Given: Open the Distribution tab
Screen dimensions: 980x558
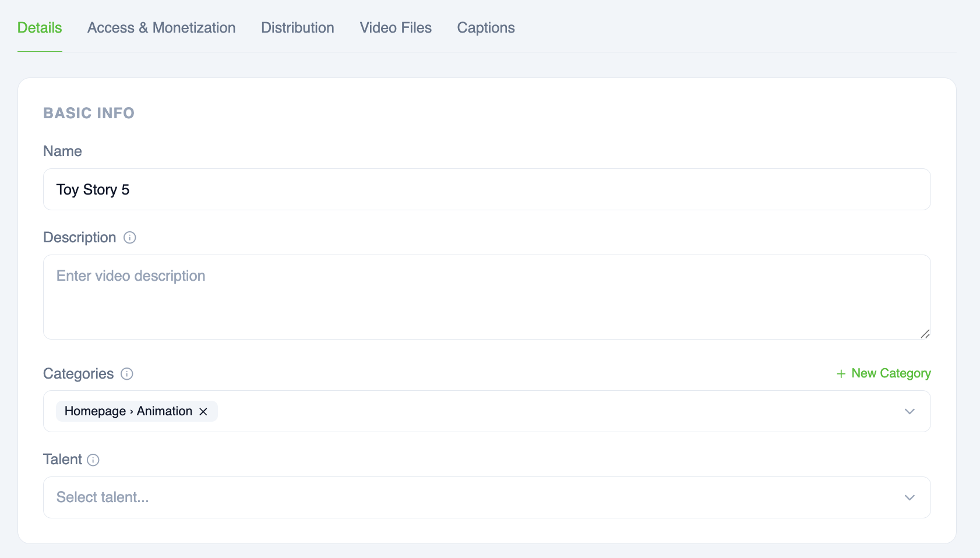Looking at the screenshot, I should (x=298, y=28).
